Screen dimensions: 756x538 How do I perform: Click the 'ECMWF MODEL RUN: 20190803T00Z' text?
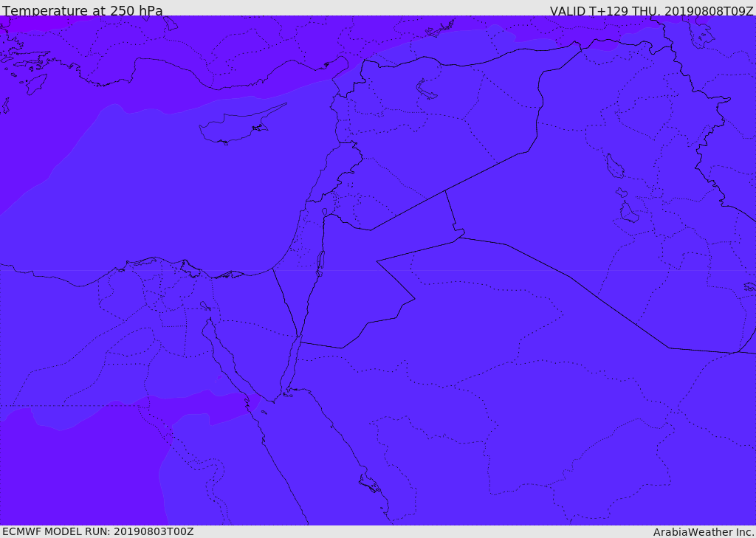(x=98, y=531)
